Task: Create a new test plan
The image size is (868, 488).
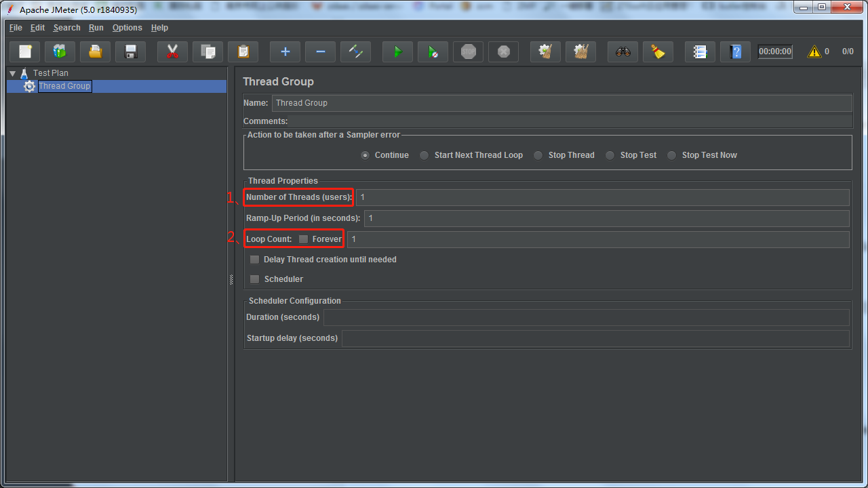Action: pyautogui.click(x=25, y=52)
